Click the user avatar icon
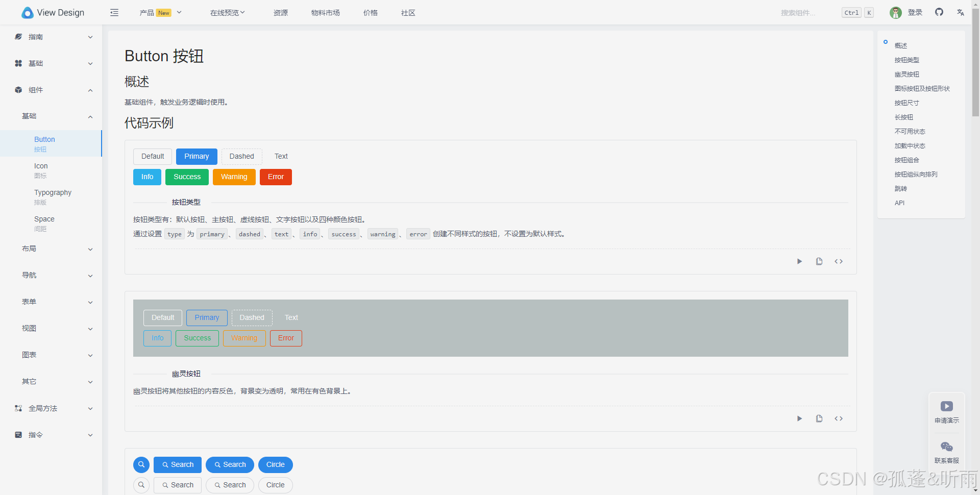 (895, 13)
